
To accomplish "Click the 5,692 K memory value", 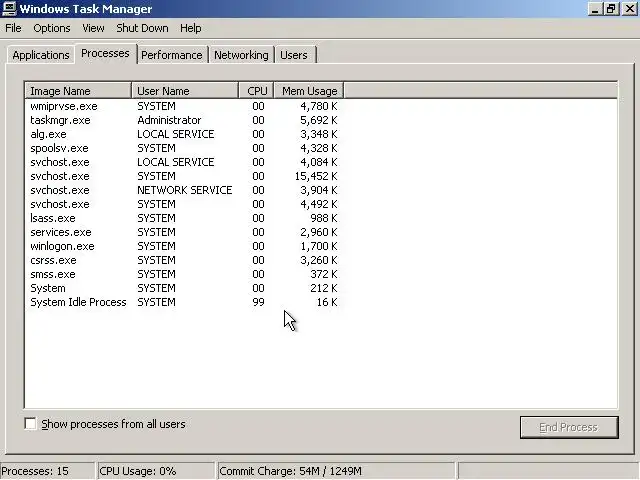I will [319, 120].
